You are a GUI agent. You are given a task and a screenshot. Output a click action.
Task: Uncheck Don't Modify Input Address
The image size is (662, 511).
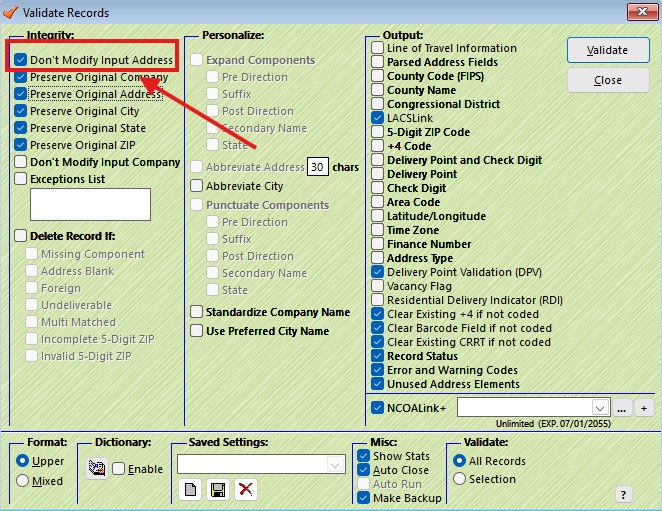point(20,60)
